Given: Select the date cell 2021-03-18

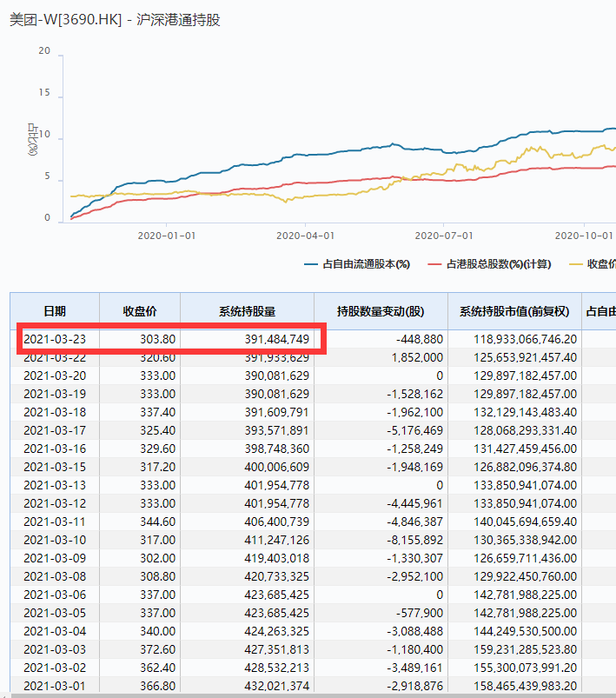Looking at the screenshot, I should (55, 412).
